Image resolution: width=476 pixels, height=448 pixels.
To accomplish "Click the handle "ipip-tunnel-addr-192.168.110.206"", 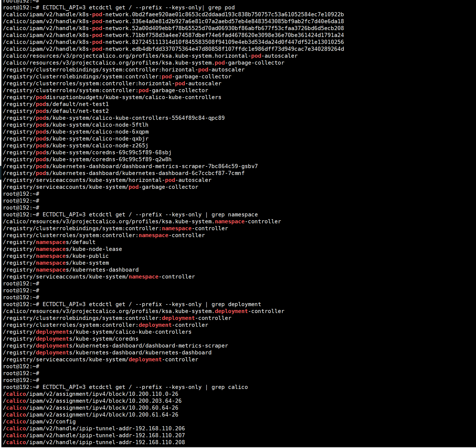I will [x=94, y=428].
